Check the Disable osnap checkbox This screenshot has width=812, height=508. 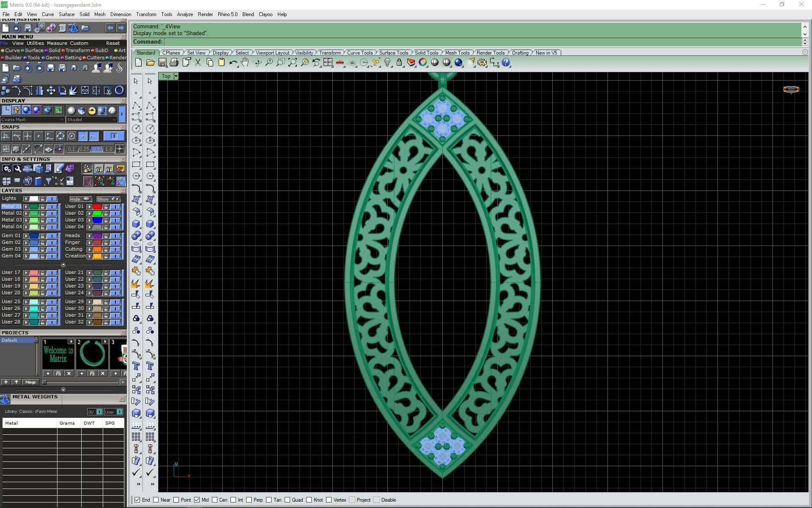(x=377, y=500)
